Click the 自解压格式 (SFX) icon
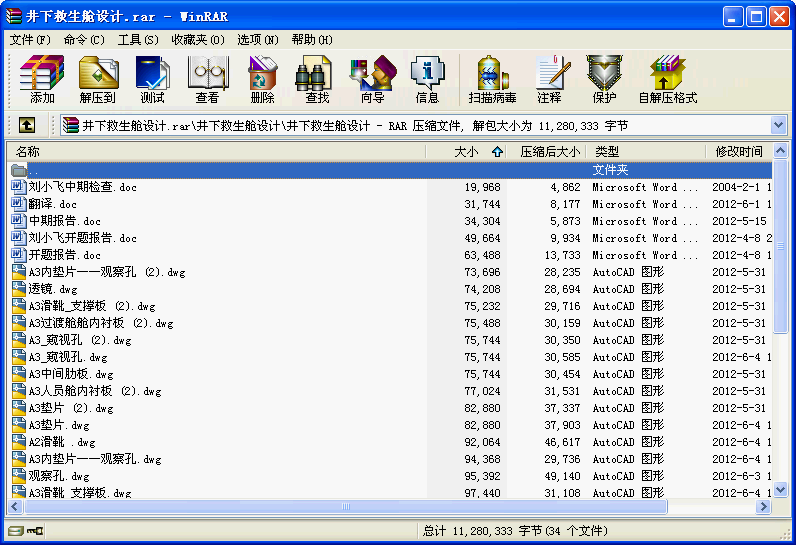Image resolution: width=796 pixels, height=545 pixels. (667, 80)
